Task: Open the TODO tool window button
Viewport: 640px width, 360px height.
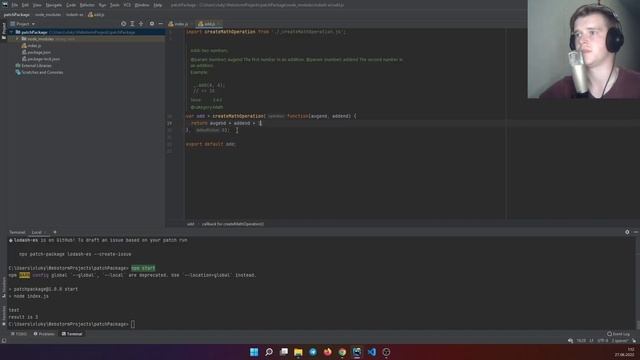Action: coord(19,334)
